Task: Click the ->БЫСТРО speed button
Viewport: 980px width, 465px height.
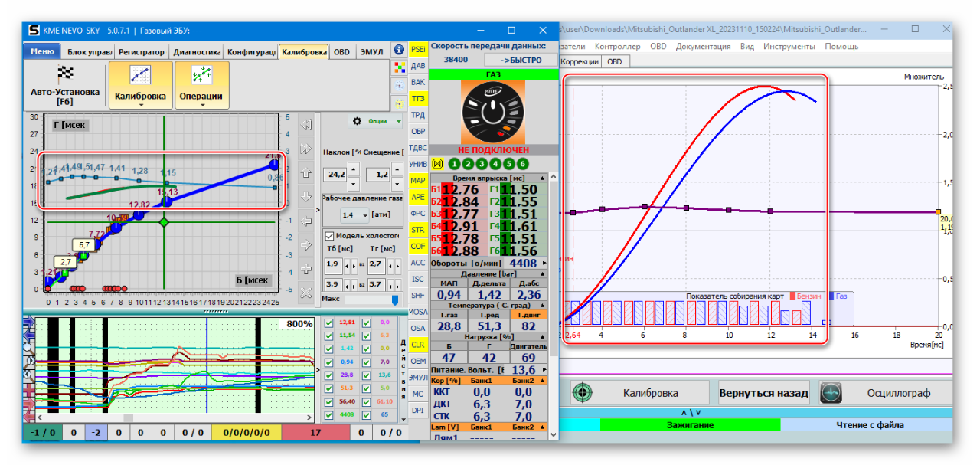Action: (521, 60)
